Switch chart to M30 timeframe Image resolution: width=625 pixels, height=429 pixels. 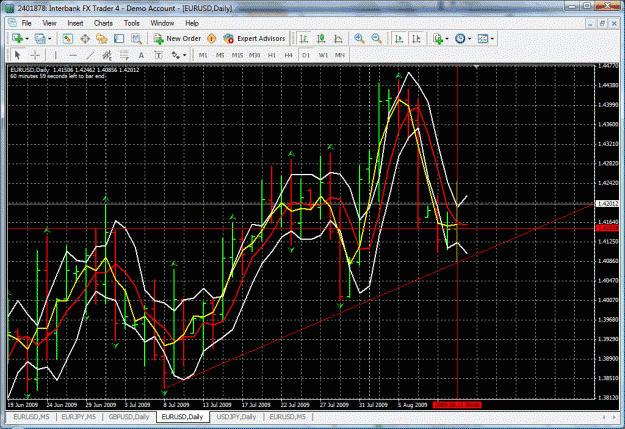tap(254, 55)
